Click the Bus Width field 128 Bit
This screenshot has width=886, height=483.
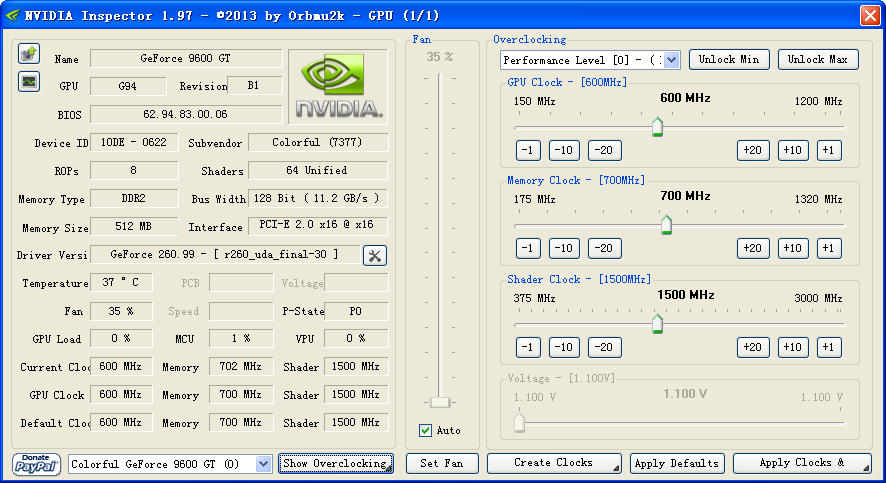tap(318, 198)
